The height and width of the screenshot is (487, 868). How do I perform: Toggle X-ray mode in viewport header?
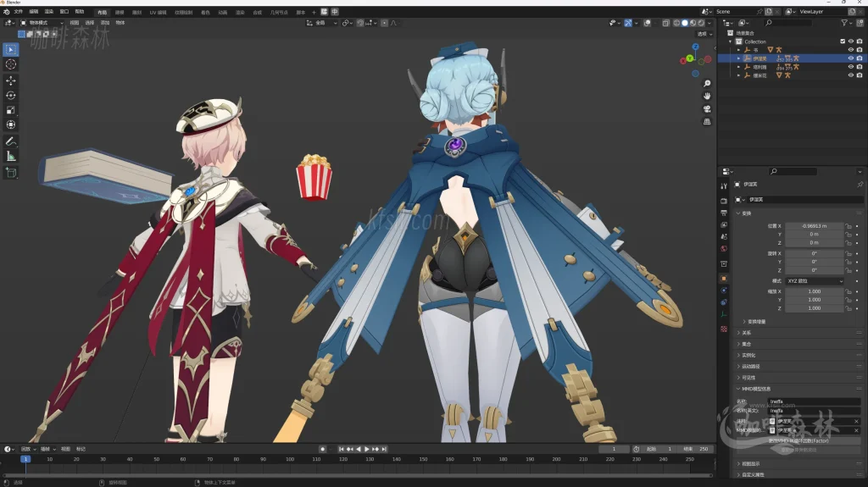pos(666,23)
